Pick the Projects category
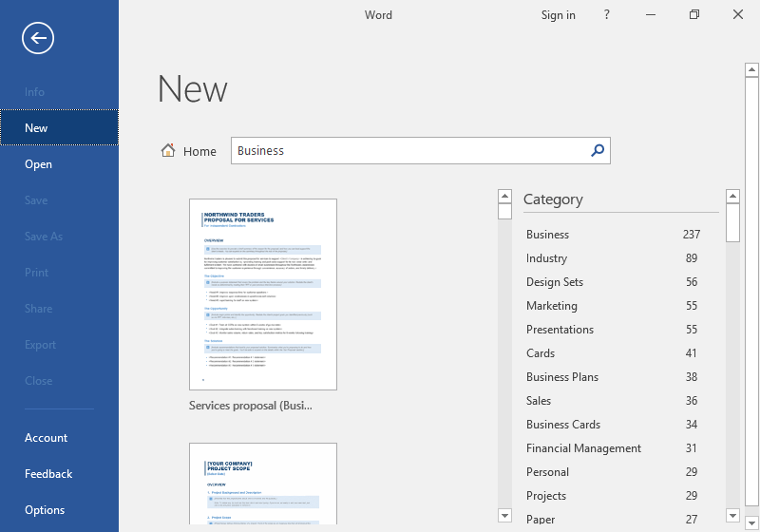This screenshot has width=760, height=532. tap(614, 495)
